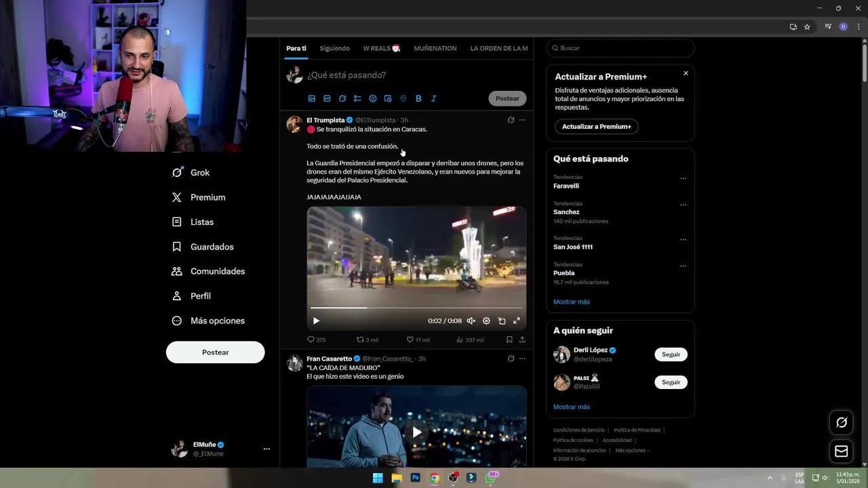The width and height of the screenshot is (868, 488).
Task: Open the Grok floating button at bottom right
Action: (x=842, y=422)
